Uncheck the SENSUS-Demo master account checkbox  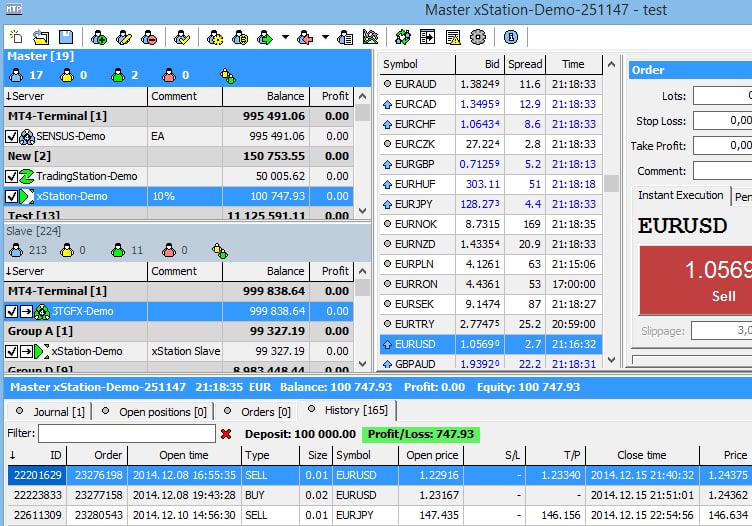tap(12, 137)
